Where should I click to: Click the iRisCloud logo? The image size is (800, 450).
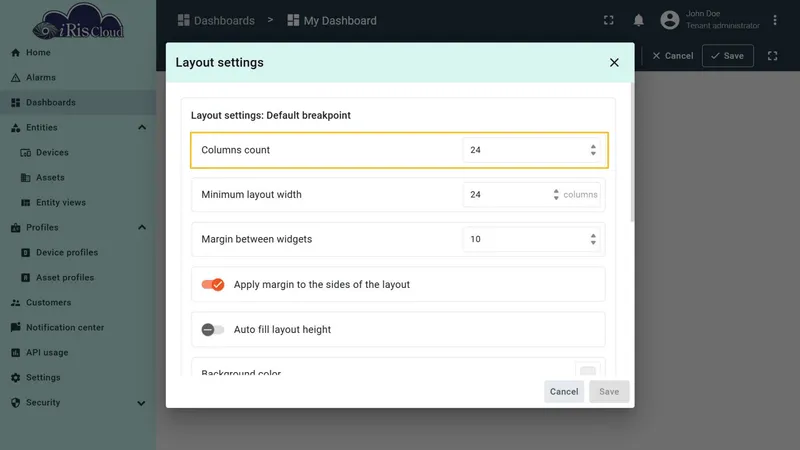tap(78, 21)
